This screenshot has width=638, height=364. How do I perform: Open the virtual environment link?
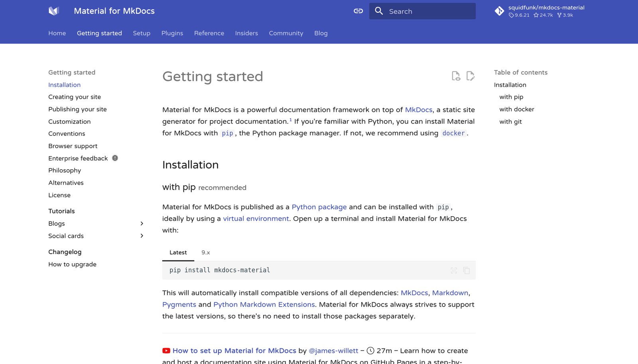click(256, 219)
